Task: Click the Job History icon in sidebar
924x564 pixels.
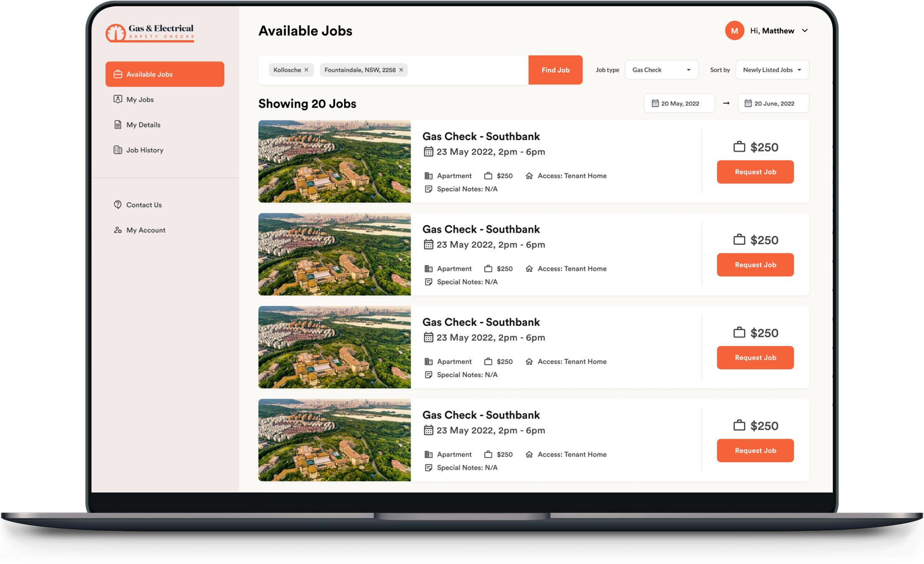Action: pyautogui.click(x=118, y=150)
